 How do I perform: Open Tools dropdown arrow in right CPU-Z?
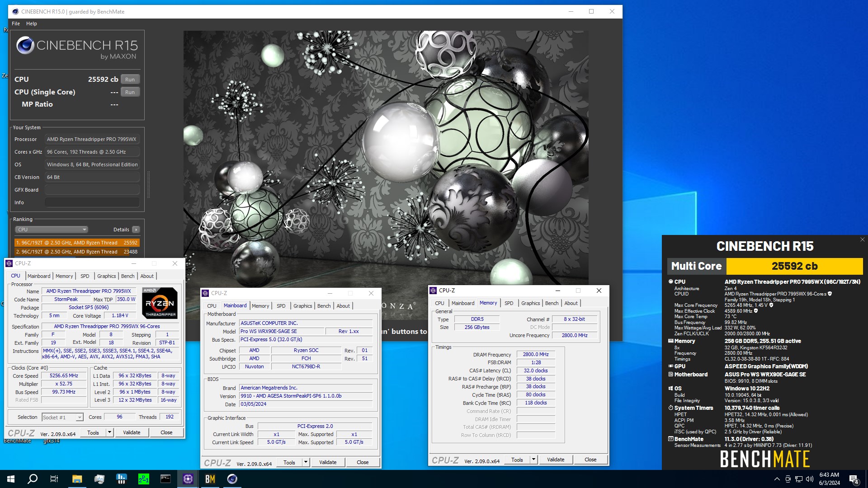[533, 460]
